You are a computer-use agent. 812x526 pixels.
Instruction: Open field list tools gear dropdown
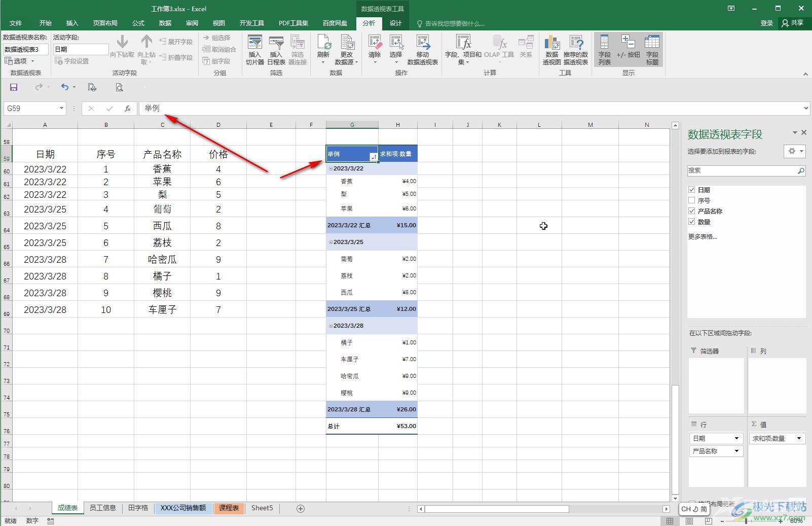pos(794,151)
